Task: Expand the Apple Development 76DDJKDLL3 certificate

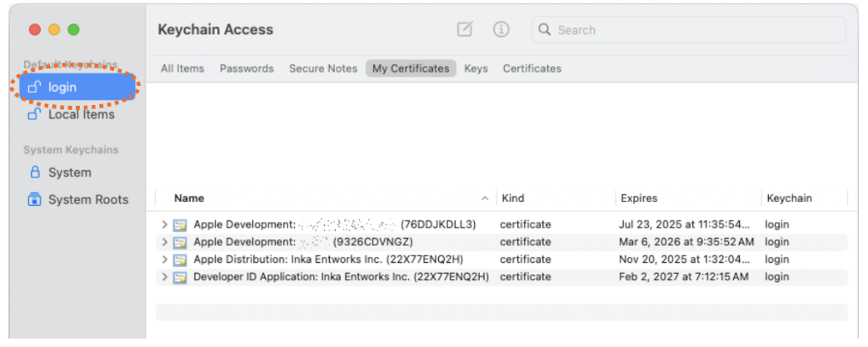Action: click(x=165, y=224)
